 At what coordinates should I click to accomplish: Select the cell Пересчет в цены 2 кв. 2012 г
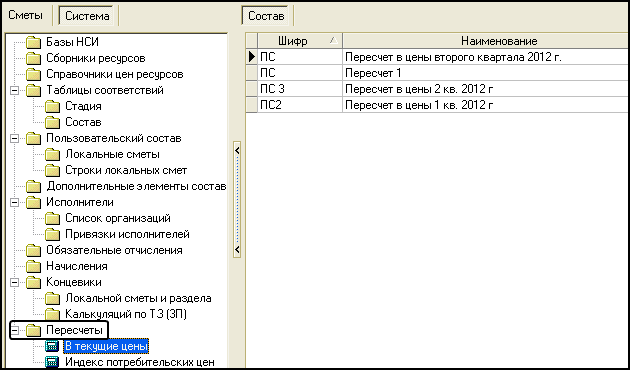point(486,89)
